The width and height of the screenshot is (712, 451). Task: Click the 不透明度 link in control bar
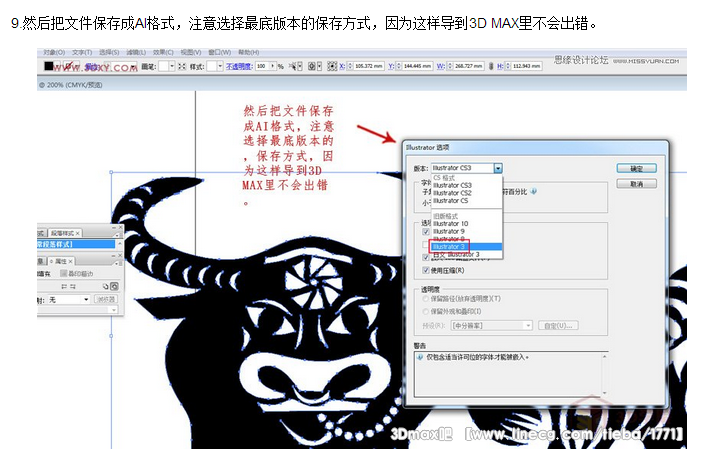coord(239,66)
